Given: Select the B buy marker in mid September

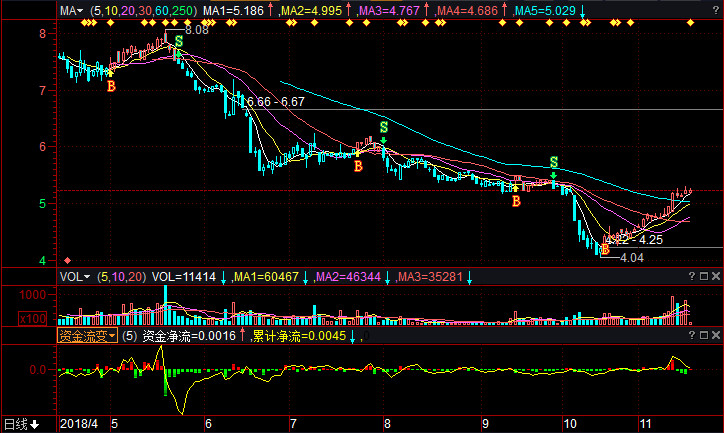Looking at the screenshot, I should (516, 201).
